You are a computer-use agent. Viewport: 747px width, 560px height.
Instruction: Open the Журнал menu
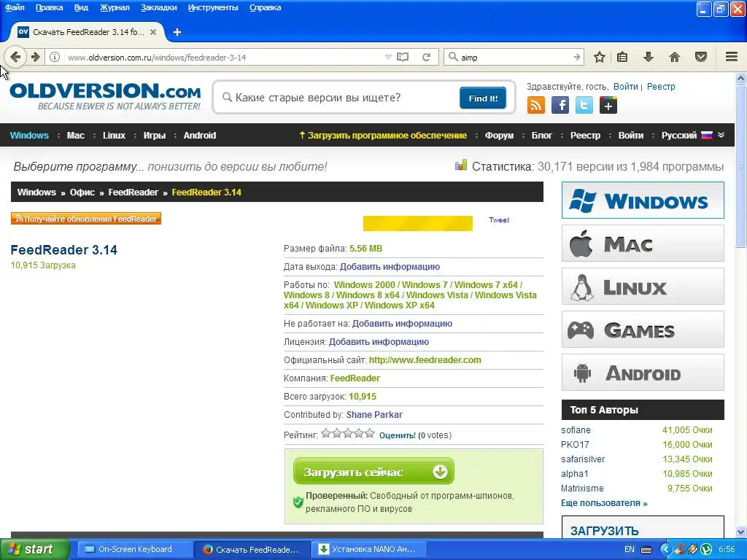[x=115, y=7]
